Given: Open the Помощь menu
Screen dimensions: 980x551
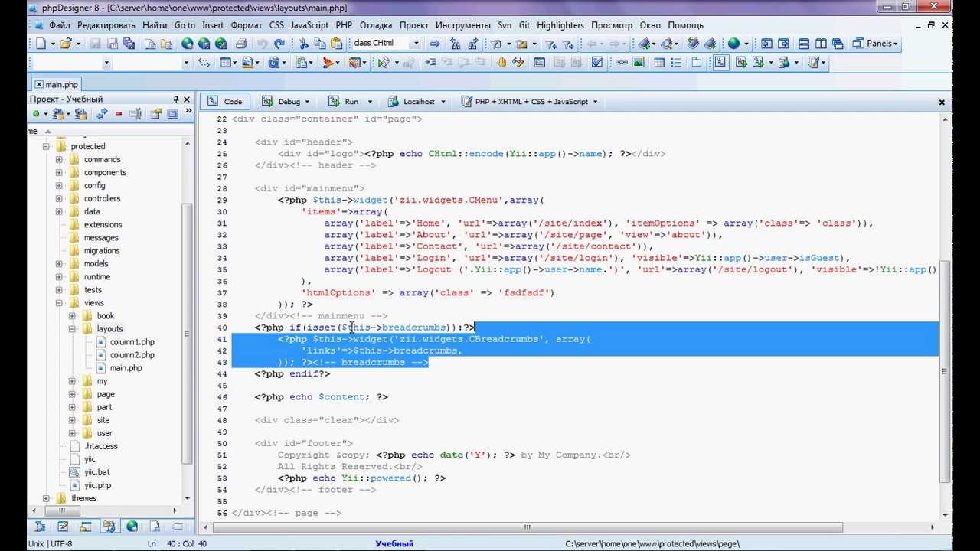Looking at the screenshot, I should pyautogui.click(x=685, y=25).
